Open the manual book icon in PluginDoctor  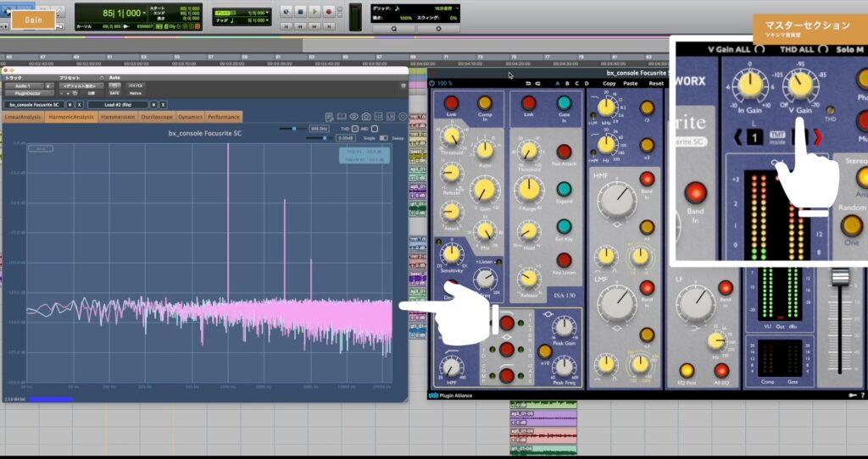tap(342, 117)
